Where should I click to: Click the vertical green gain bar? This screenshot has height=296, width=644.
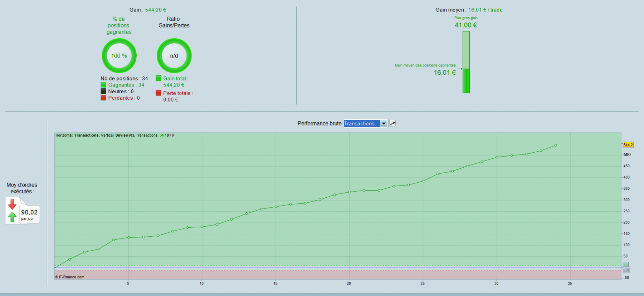click(466, 62)
